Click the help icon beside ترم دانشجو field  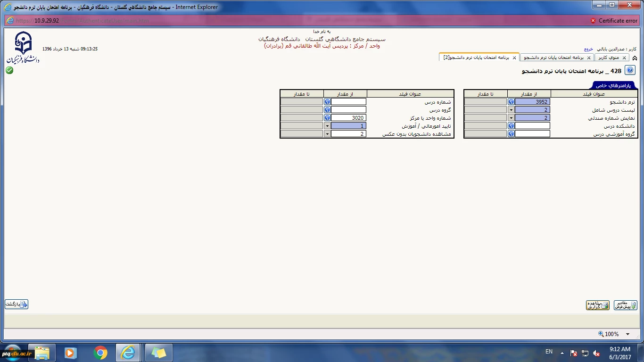point(511,102)
